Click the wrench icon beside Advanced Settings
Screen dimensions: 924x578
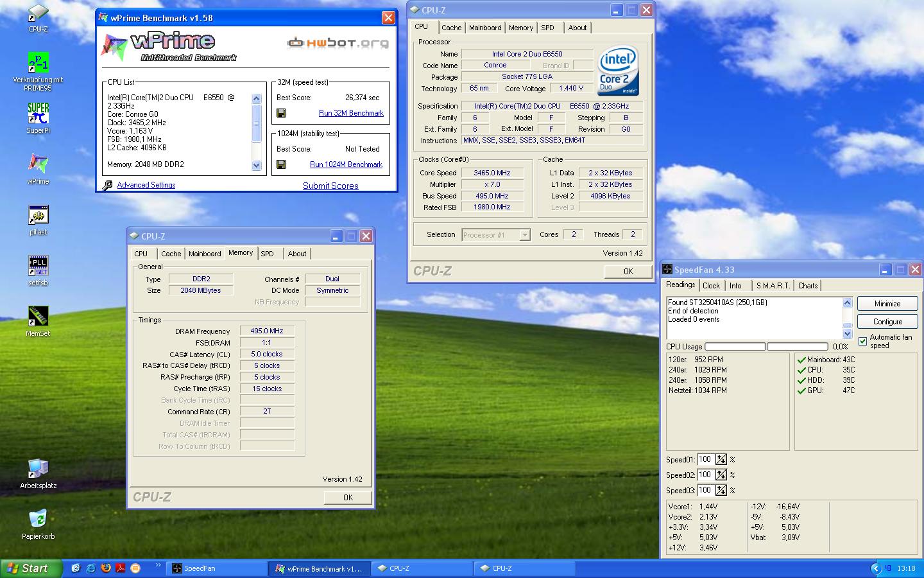[108, 185]
